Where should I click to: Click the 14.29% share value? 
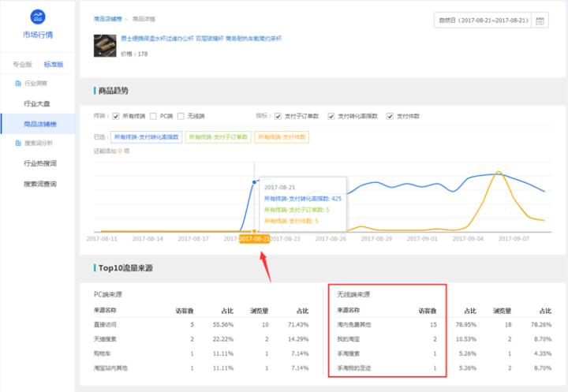tap(298, 339)
